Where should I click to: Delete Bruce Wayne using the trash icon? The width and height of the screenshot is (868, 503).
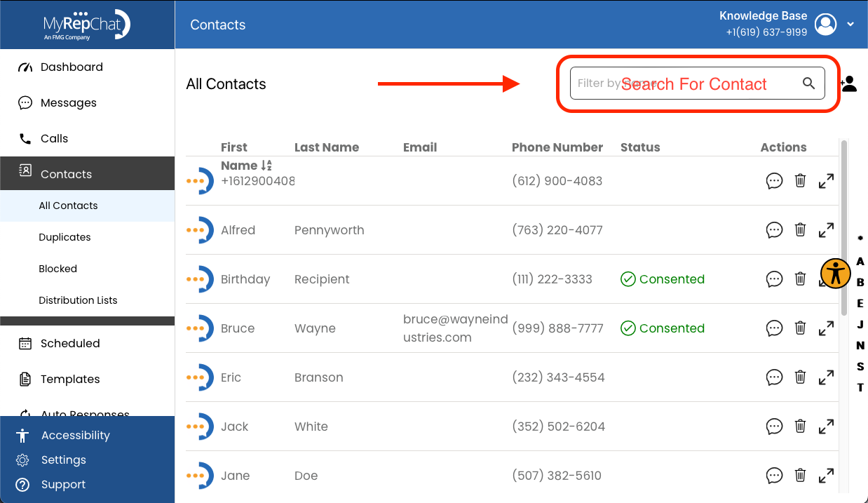pos(800,328)
